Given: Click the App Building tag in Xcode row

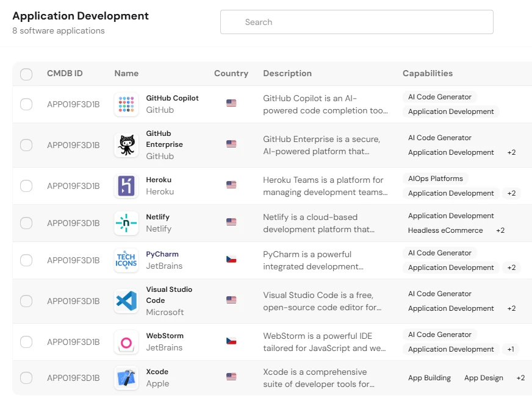Looking at the screenshot, I should tap(429, 378).
